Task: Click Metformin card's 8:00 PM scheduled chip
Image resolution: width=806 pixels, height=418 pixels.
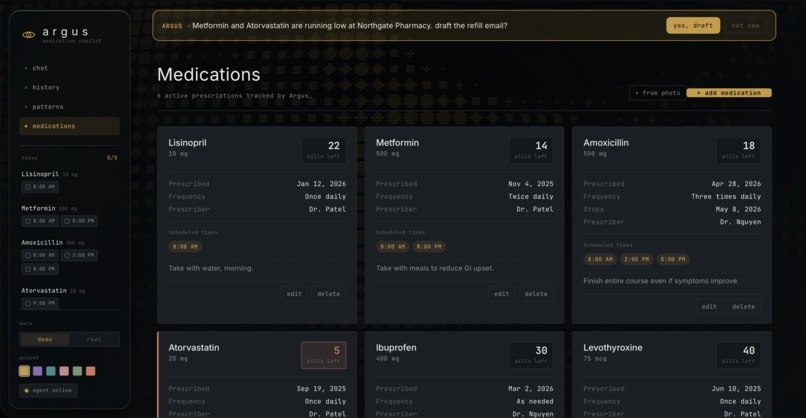Action: (429, 247)
